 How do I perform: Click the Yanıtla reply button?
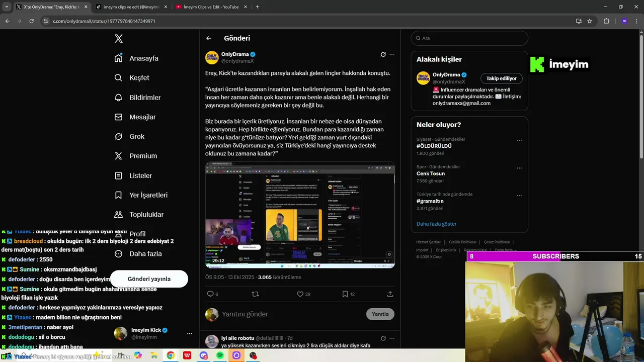380,314
